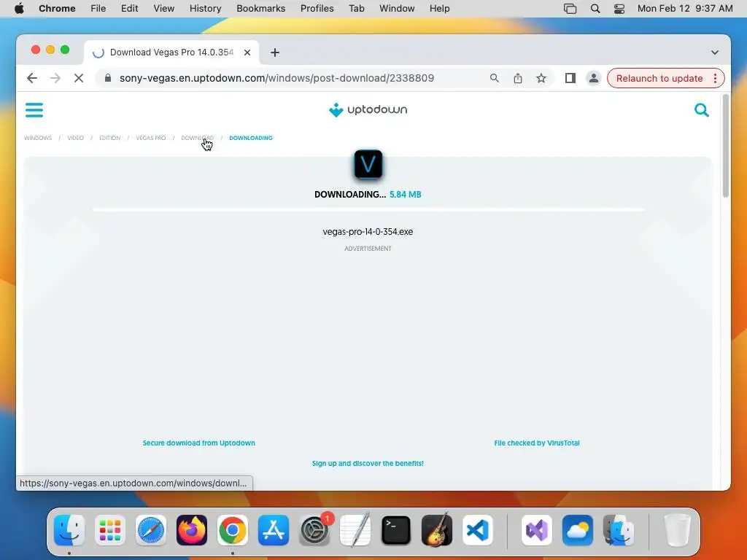747x560 pixels.
Task: Click WINDOWS breadcrumb link
Action: 38,138
